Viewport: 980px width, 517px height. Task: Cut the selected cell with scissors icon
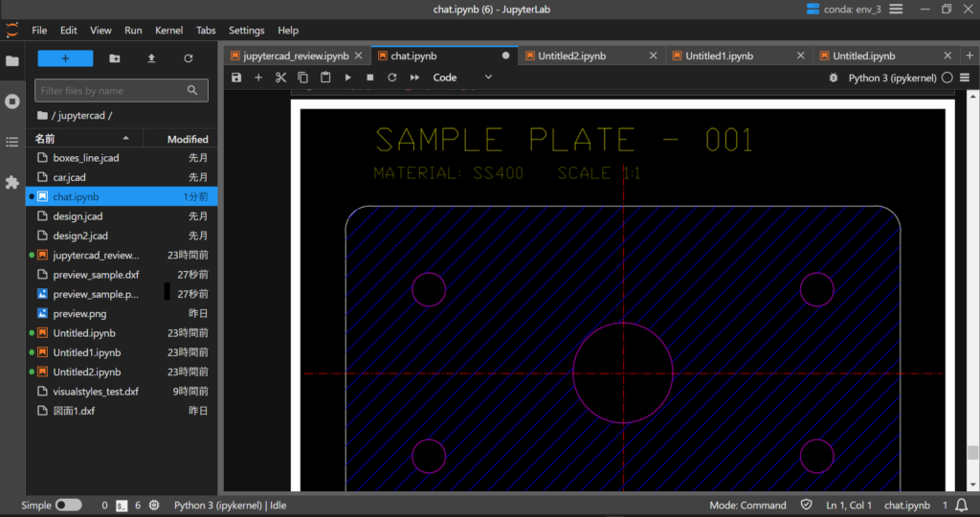tap(280, 78)
